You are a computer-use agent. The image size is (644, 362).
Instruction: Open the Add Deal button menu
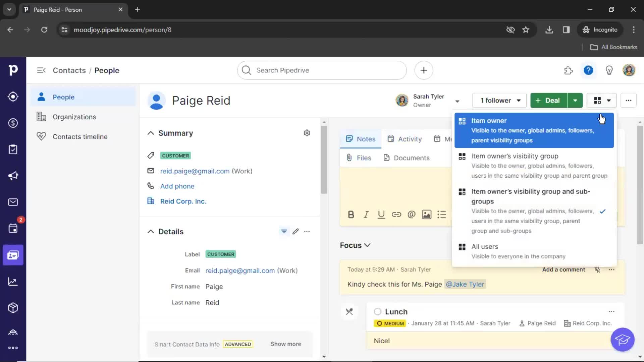click(575, 100)
